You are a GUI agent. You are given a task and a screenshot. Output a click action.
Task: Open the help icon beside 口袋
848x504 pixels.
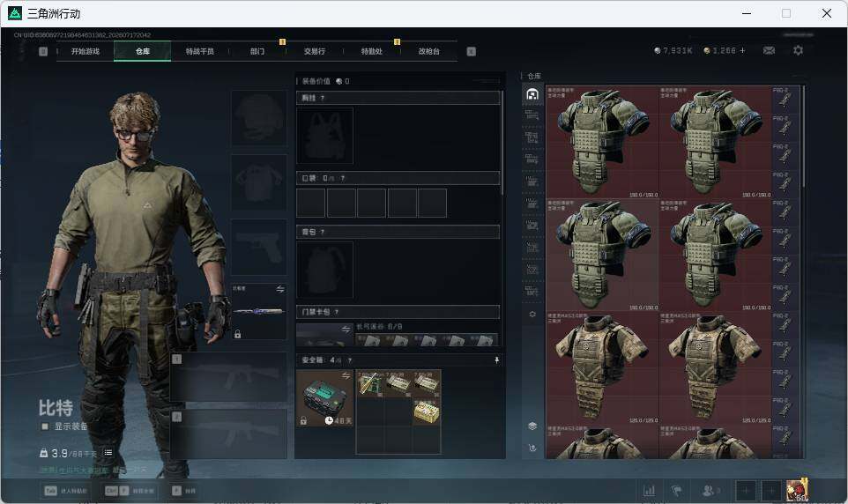coord(342,178)
